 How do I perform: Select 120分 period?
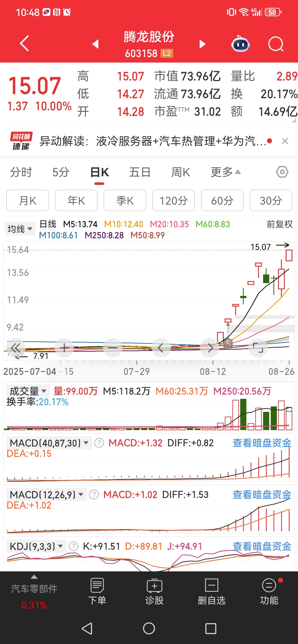174,200
